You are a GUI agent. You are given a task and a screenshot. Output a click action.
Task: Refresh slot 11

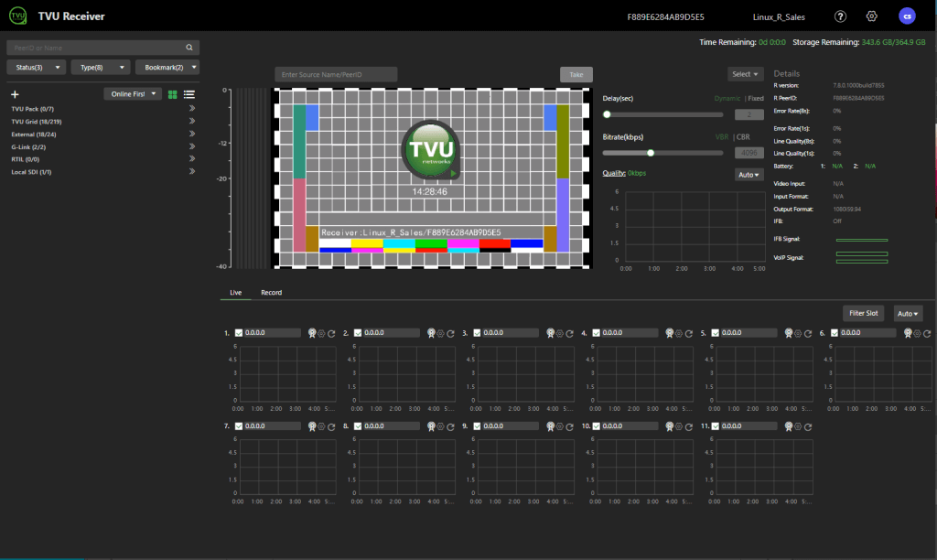[x=808, y=426]
